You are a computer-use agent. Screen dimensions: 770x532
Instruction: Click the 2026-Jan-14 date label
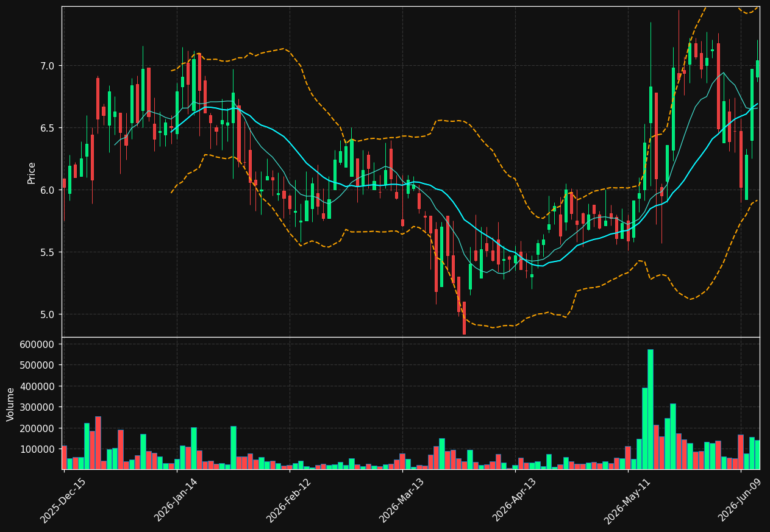click(x=176, y=500)
